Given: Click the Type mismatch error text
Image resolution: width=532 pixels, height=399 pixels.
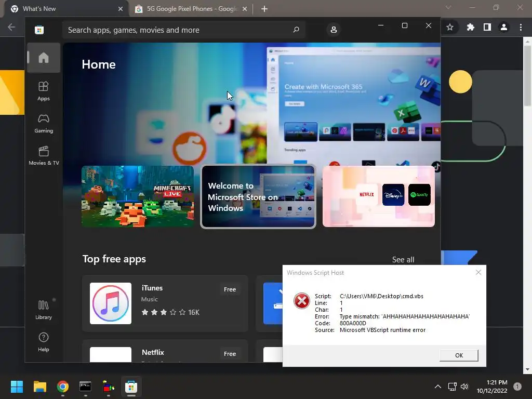Looking at the screenshot, I should tap(405, 316).
